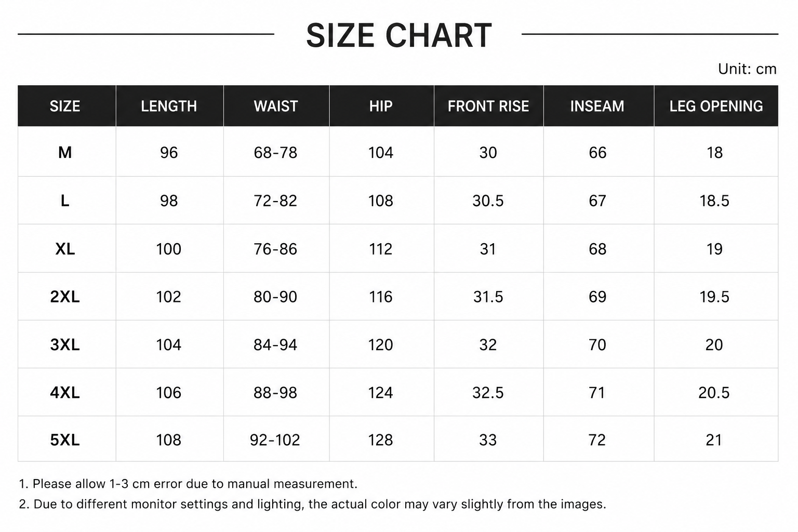Click the Unit: cm label

coord(747,69)
